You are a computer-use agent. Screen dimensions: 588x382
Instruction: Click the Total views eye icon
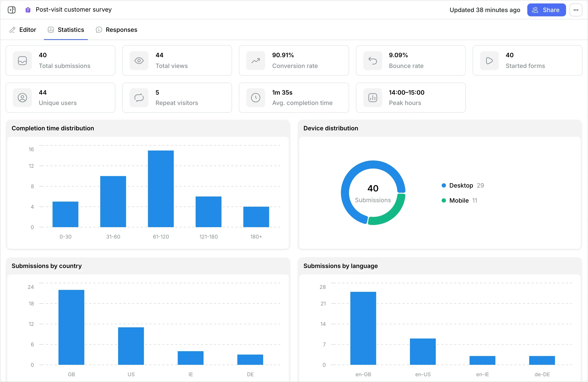pos(139,60)
